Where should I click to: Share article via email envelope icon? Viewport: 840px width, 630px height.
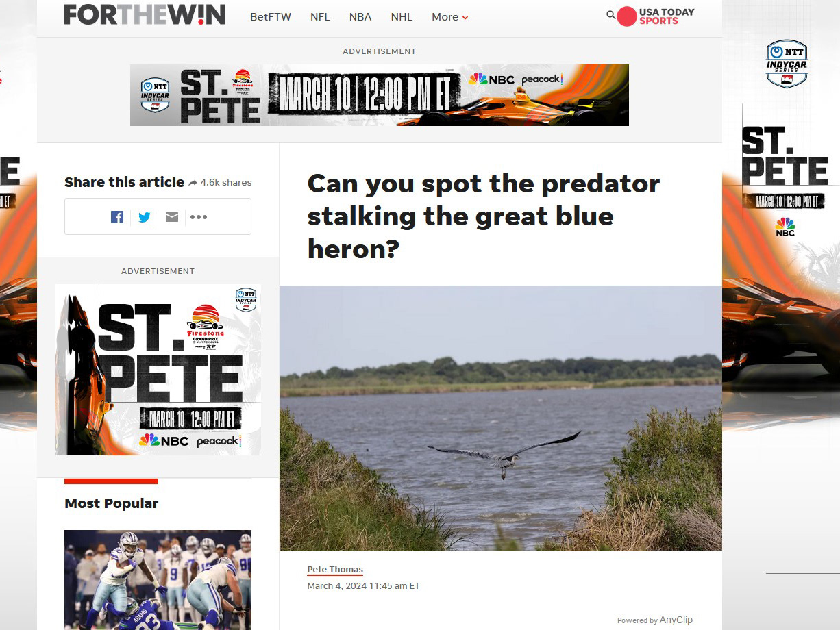click(x=172, y=217)
